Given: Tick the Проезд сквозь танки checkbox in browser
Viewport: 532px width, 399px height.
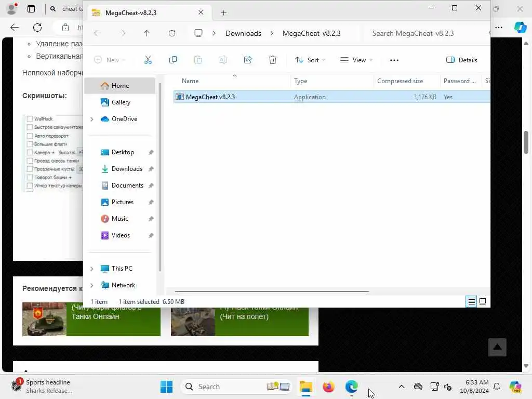Looking at the screenshot, I should [x=30, y=161].
